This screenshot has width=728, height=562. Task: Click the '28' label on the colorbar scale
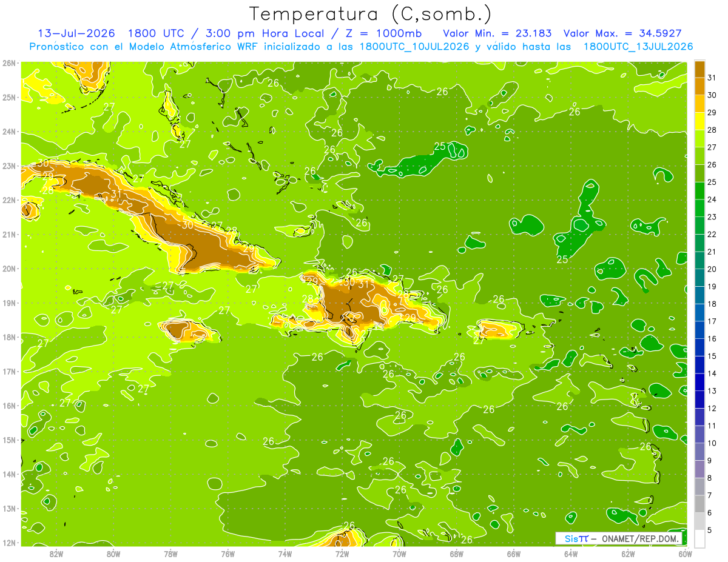coord(712,130)
